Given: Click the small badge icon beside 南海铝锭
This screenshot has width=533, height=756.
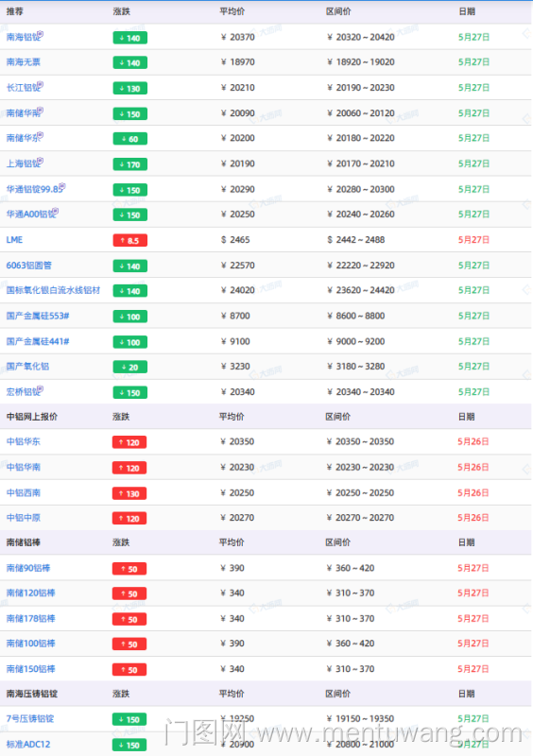Looking at the screenshot, I should 41,34.
